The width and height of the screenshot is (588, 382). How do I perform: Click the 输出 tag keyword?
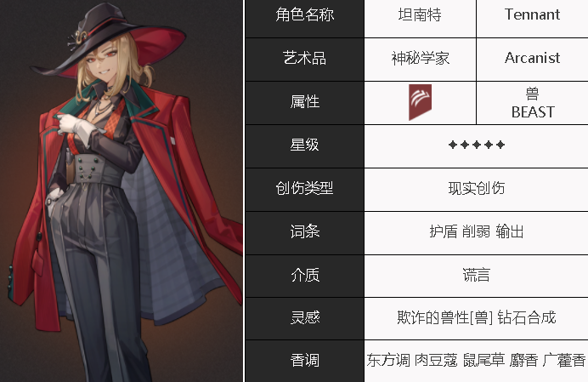509,231
